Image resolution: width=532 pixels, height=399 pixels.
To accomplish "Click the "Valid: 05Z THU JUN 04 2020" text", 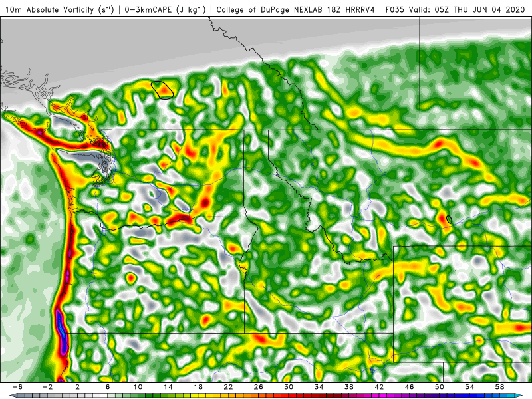I will click(467, 10).
